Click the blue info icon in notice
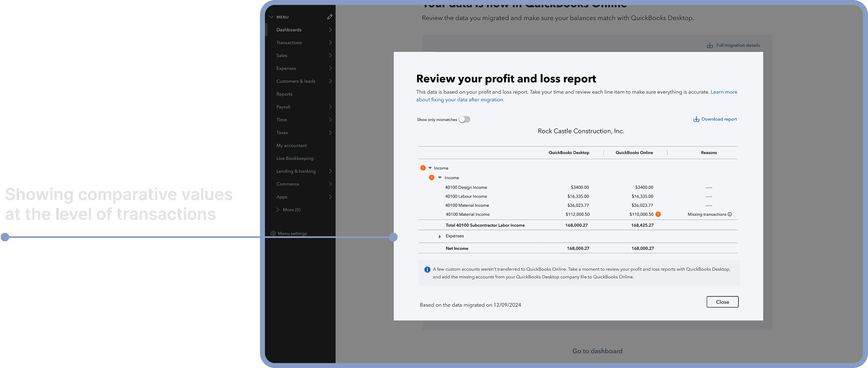 pos(427,270)
